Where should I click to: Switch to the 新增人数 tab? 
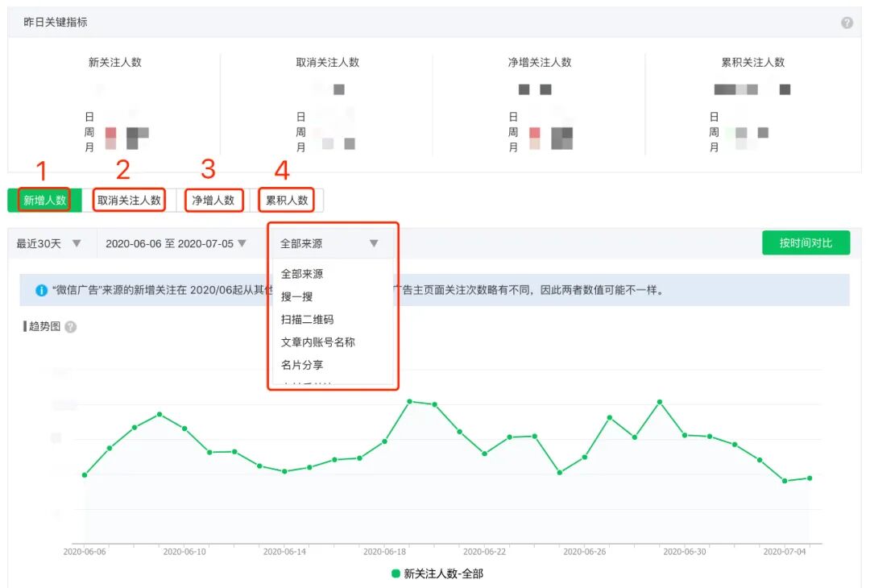tap(44, 201)
